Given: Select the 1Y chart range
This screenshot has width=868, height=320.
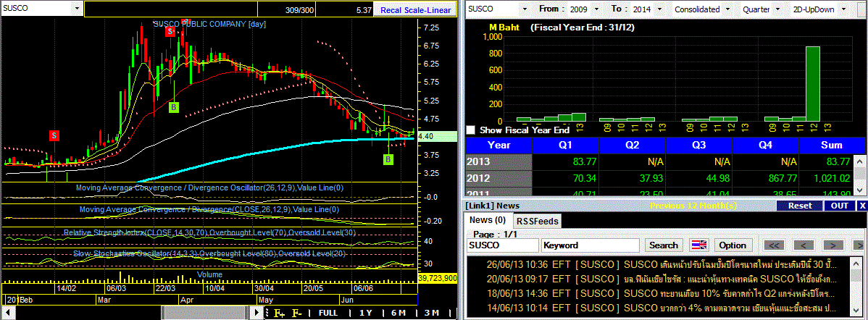Looking at the screenshot, I should pyautogui.click(x=365, y=313).
